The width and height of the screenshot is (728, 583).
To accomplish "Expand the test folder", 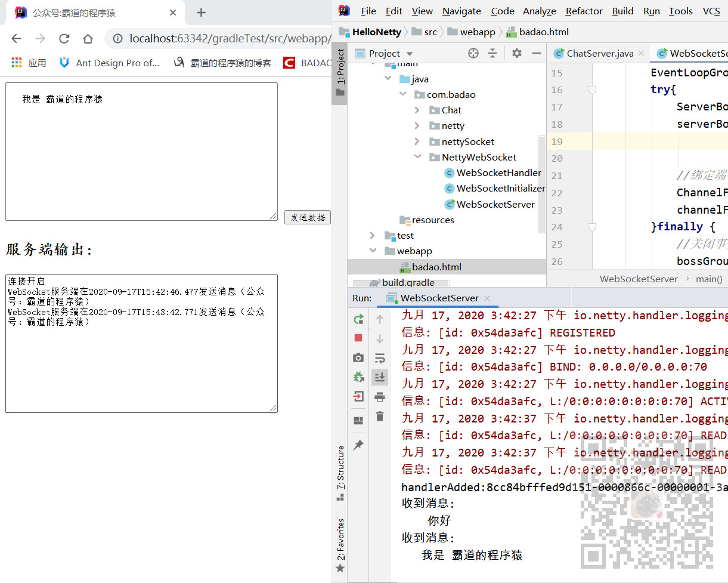I will [x=373, y=235].
